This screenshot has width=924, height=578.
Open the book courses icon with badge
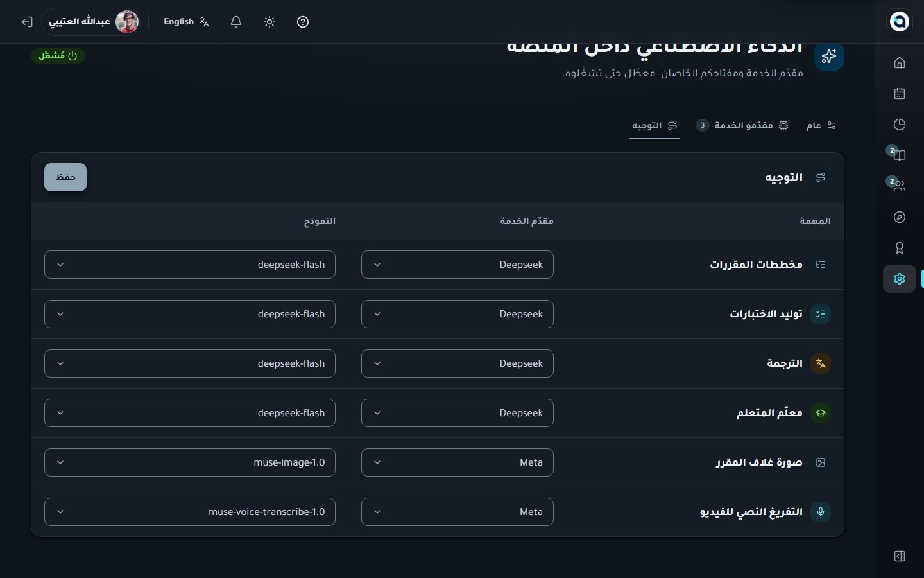point(899,155)
